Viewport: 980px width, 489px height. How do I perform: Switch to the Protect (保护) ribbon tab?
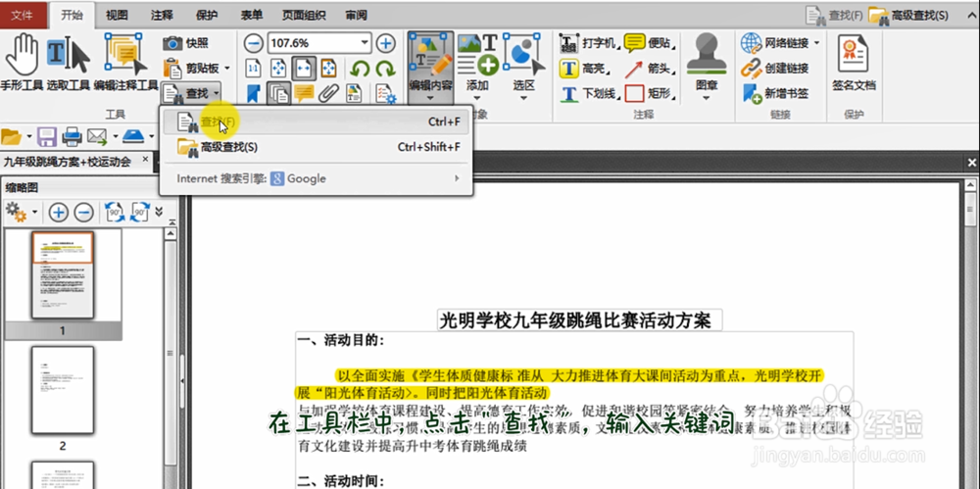click(x=207, y=15)
